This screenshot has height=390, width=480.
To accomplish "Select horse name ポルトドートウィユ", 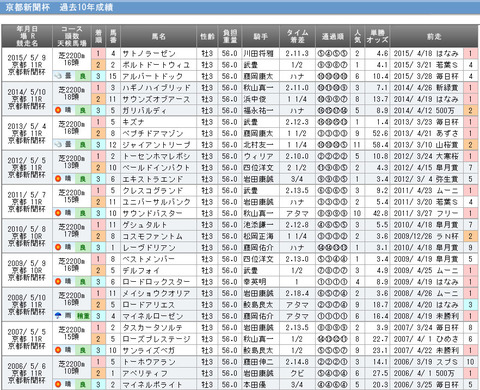I will pyautogui.click(x=156, y=65).
